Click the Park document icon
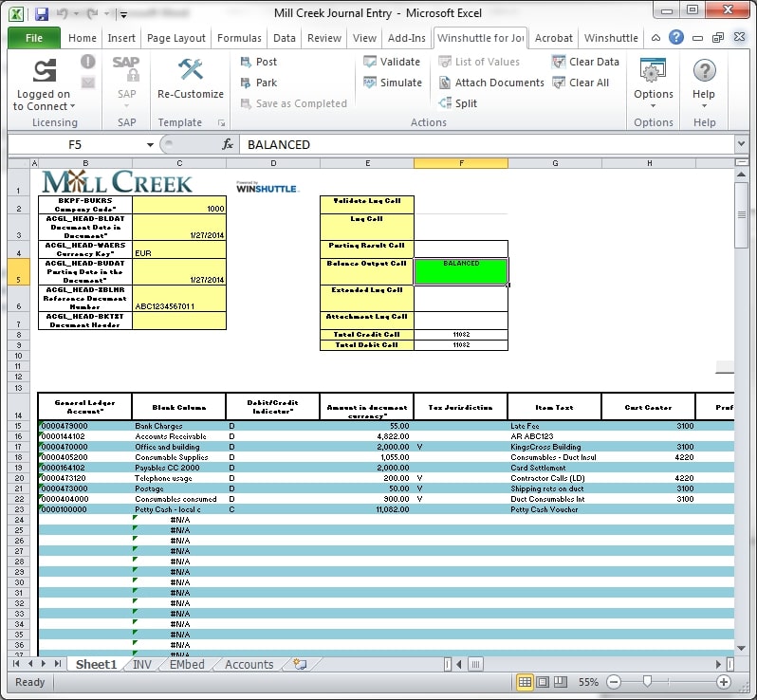Image resolution: width=757 pixels, height=700 pixels. tap(246, 83)
